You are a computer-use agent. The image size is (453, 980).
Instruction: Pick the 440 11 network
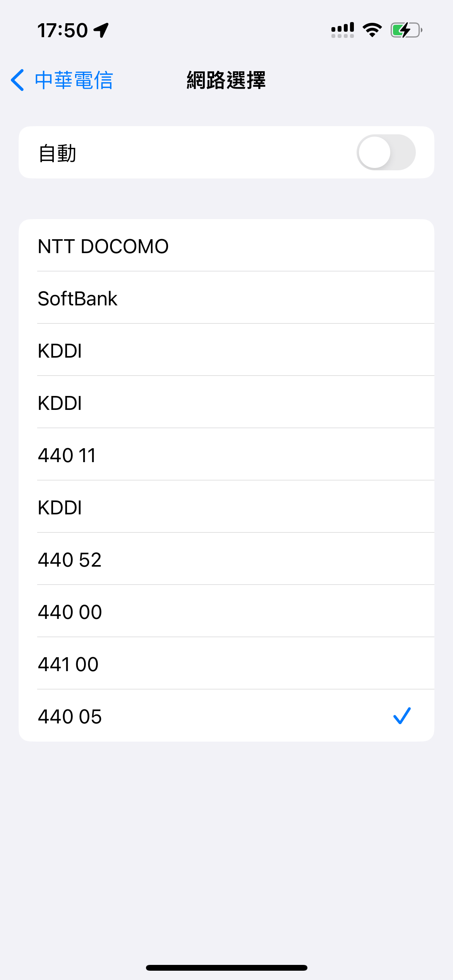(226, 455)
